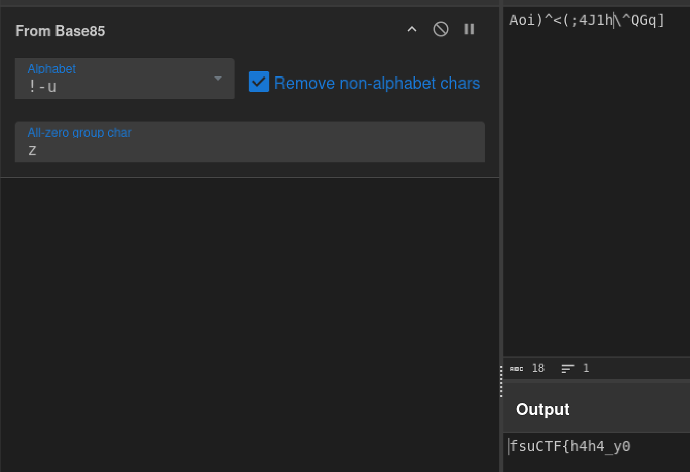Screen dimensions: 690x472
Task: Click the decoded fsuCTF output text
Action: 570,446
